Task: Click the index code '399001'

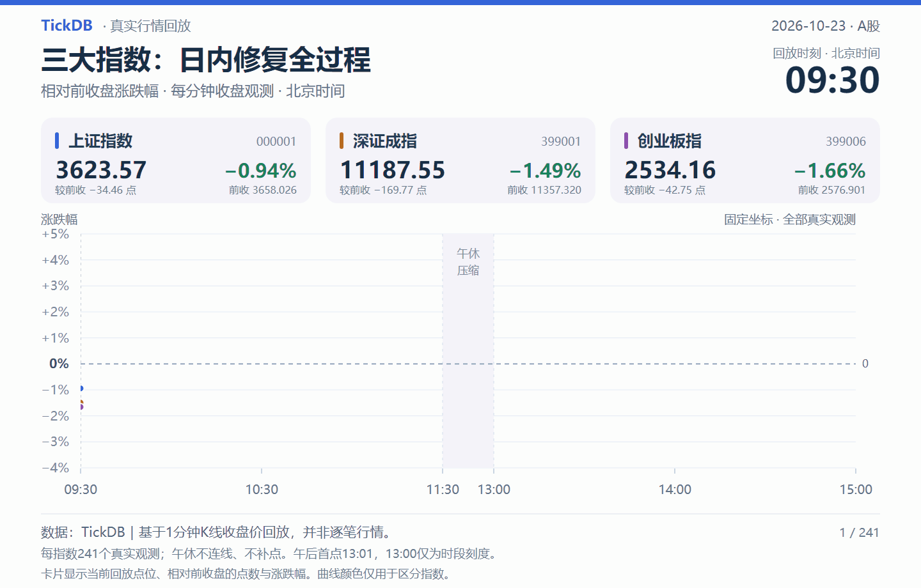Action: (x=561, y=141)
